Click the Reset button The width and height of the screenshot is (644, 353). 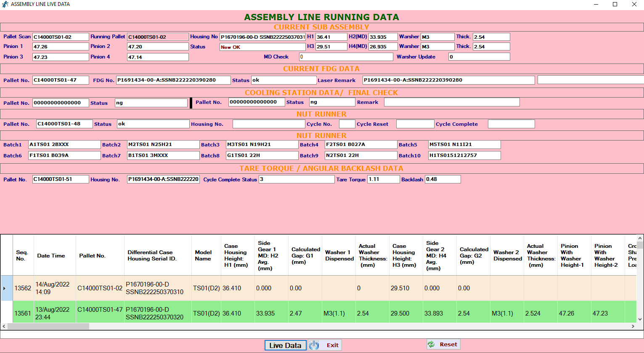click(443, 344)
